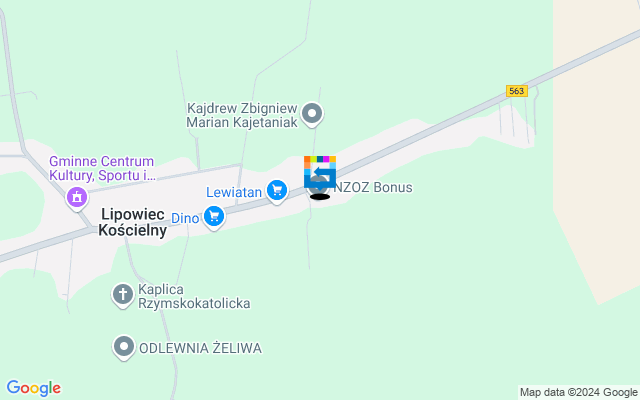Click the Dino store cart pin
This screenshot has height=400, width=640.
pyautogui.click(x=214, y=218)
